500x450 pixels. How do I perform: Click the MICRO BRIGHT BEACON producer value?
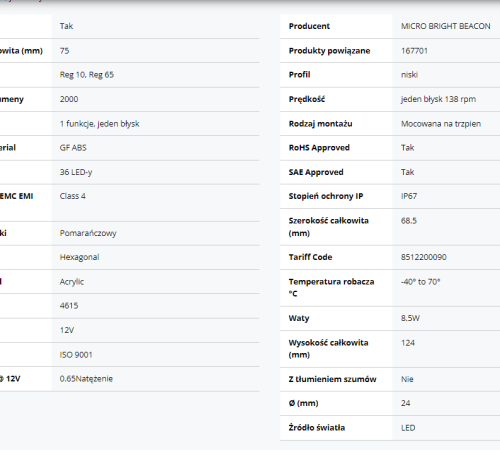(445, 26)
